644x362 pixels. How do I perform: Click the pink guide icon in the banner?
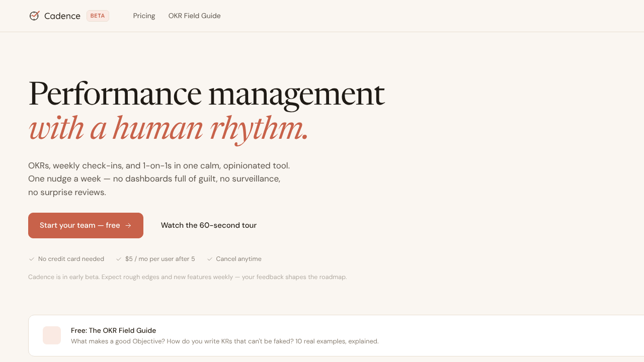click(52, 335)
